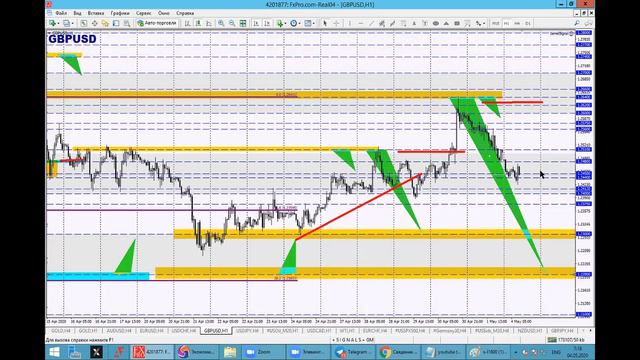Zoom out of the chart
This screenshot has height=360, width=640.
[x=232, y=23]
